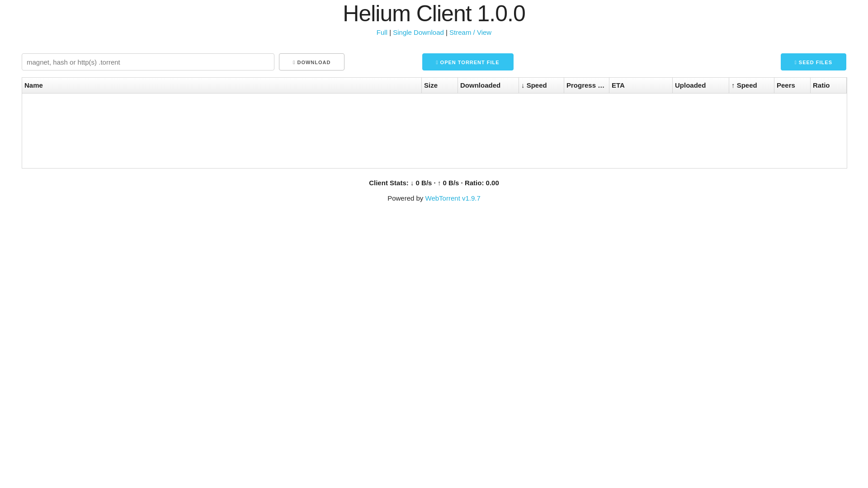The width and height of the screenshot is (868, 488).
Task: Sort by the upload Speed column
Action: 751,85
